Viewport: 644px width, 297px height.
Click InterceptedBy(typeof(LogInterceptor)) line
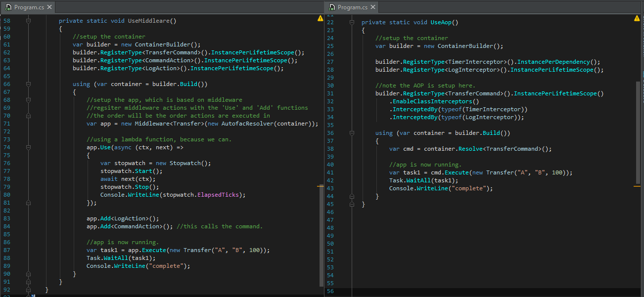pyautogui.click(x=457, y=118)
